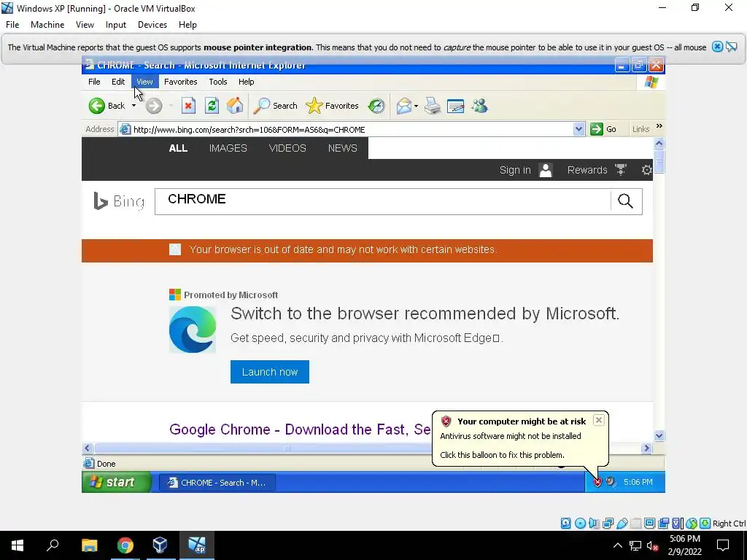Click the Bing magnifier search icon
Screen dimensions: 747x560
coord(625,201)
